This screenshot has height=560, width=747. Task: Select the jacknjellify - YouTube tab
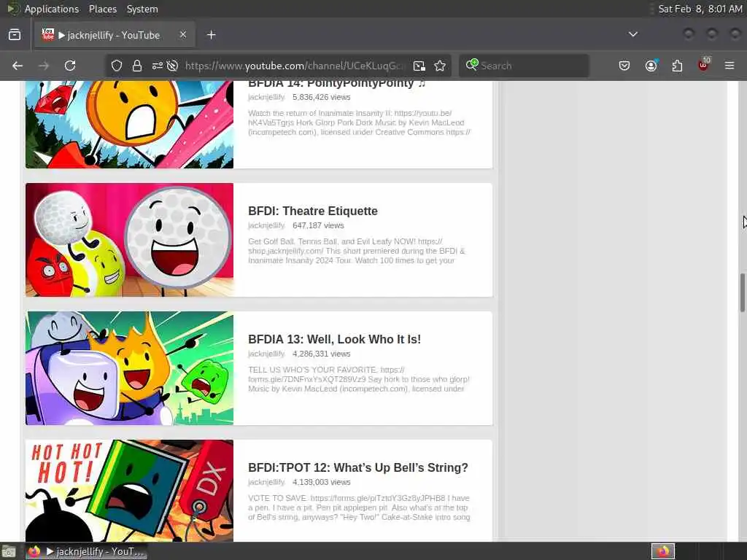tap(115, 35)
